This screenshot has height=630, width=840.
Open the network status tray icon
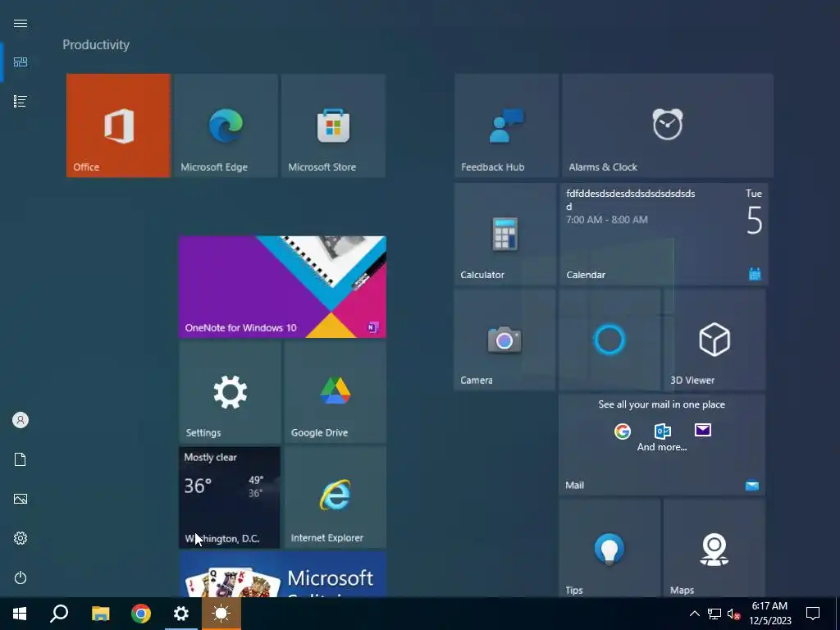[x=714, y=614]
